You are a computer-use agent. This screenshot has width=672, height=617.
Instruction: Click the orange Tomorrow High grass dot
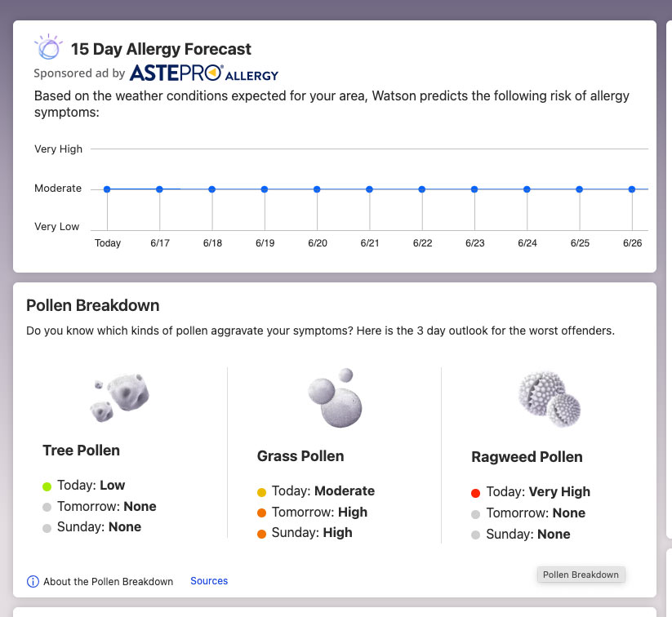point(261,513)
